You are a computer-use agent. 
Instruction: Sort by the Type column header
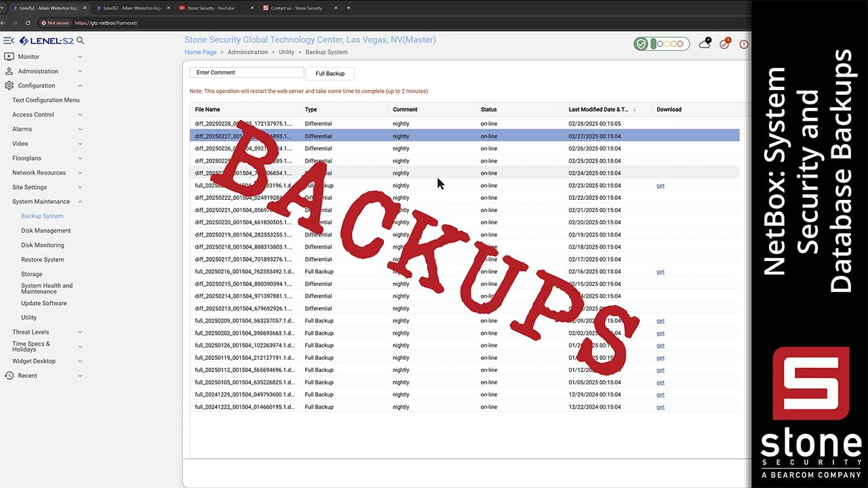coord(311,109)
